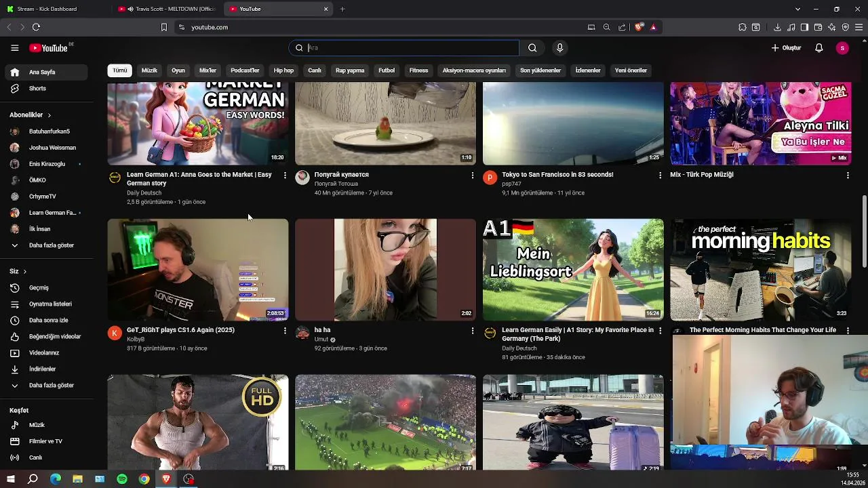Open options menu for ha ha video

pyautogui.click(x=473, y=331)
